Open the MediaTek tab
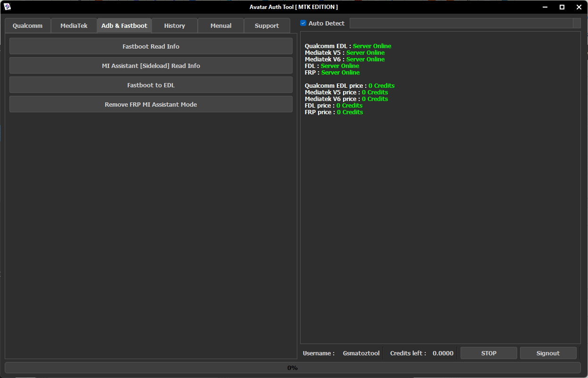This screenshot has height=378, width=588. click(74, 26)
